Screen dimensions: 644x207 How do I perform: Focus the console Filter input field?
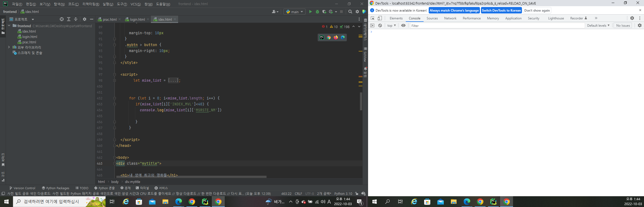point(497,26)
